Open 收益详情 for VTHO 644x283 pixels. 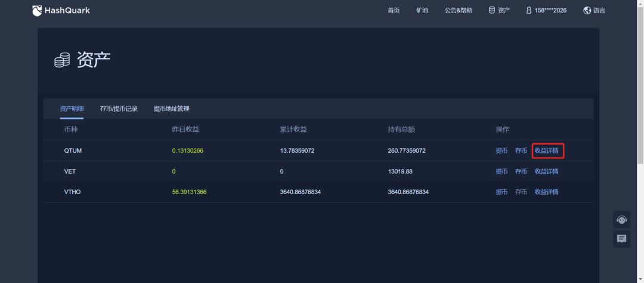pos(547,192)
